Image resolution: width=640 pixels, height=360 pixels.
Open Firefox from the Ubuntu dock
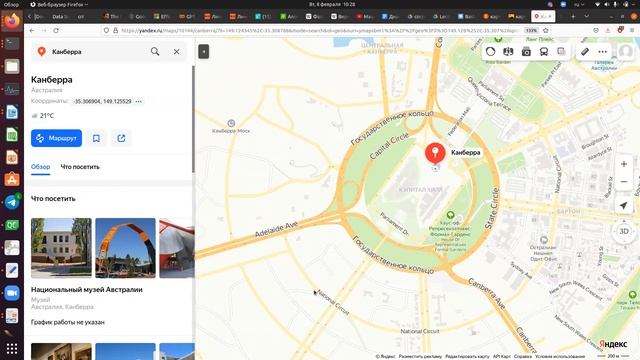[12, 21]
